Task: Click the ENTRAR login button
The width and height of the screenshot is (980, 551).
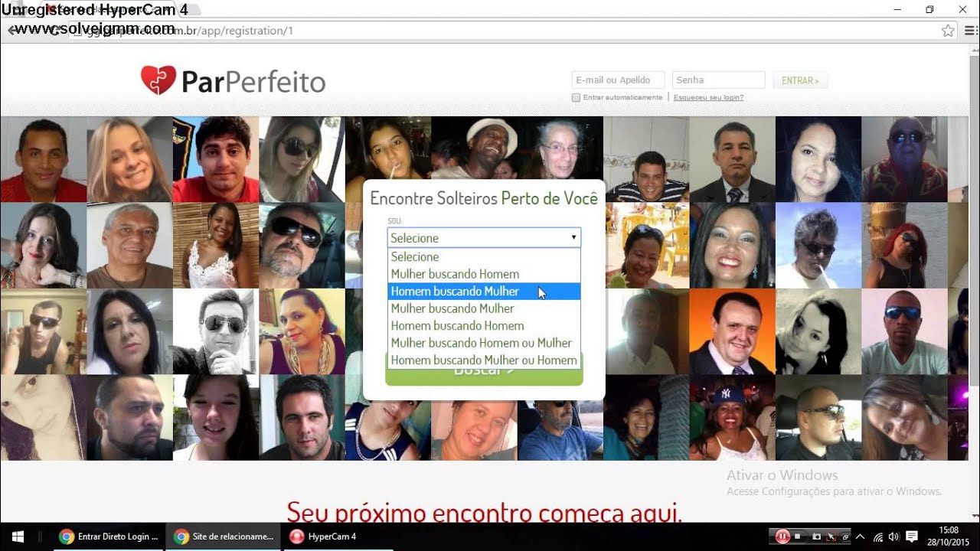Action: click(800, 80)
